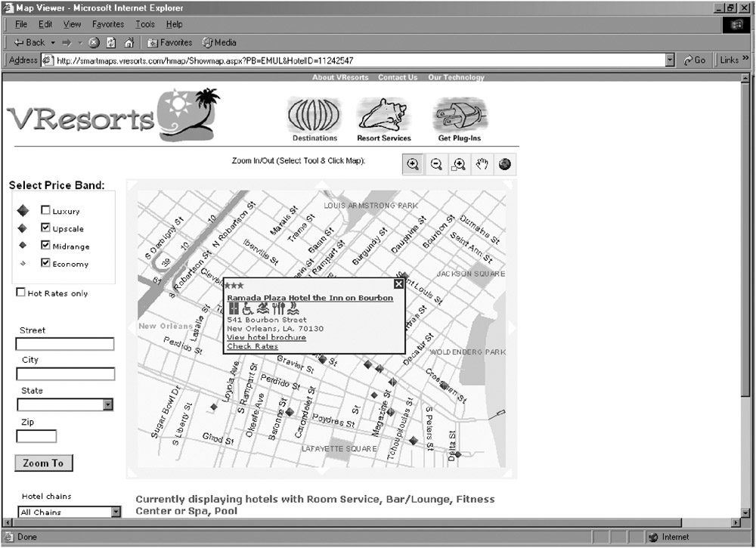Select the zoom-to-rectangle map tool
The image size is (756, 548).
459,164
